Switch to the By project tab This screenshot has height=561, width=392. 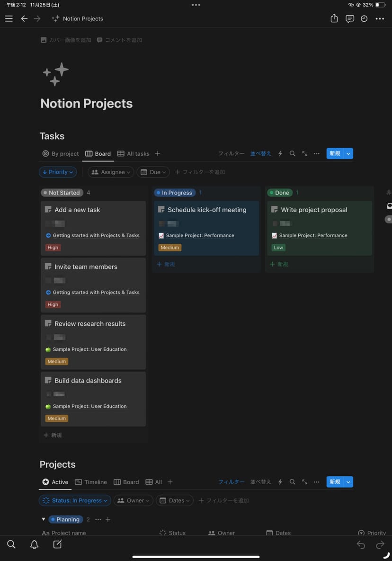click(61, 153)
